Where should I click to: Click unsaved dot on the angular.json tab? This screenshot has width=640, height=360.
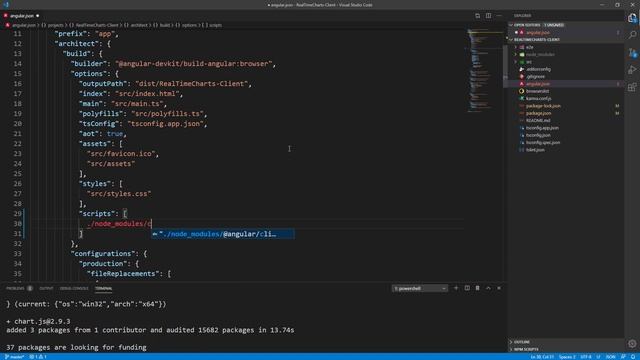[38, 16]
